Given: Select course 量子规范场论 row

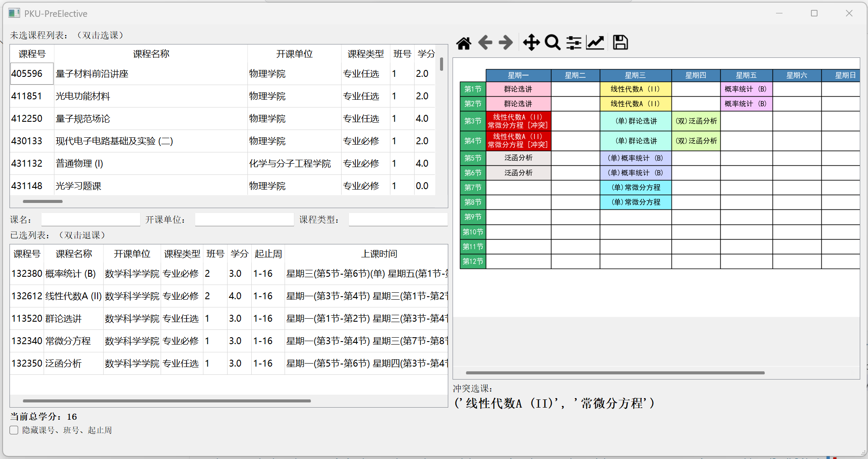Looking at the screenshot, I should [222, 119].
